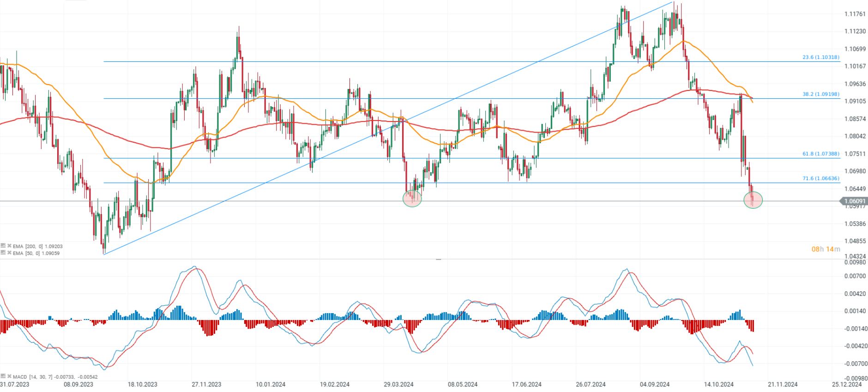The height and width of the screenshot is (392, 868).
Task: Click the 0.00700 MACD axis label
Action: pos(855,276)
